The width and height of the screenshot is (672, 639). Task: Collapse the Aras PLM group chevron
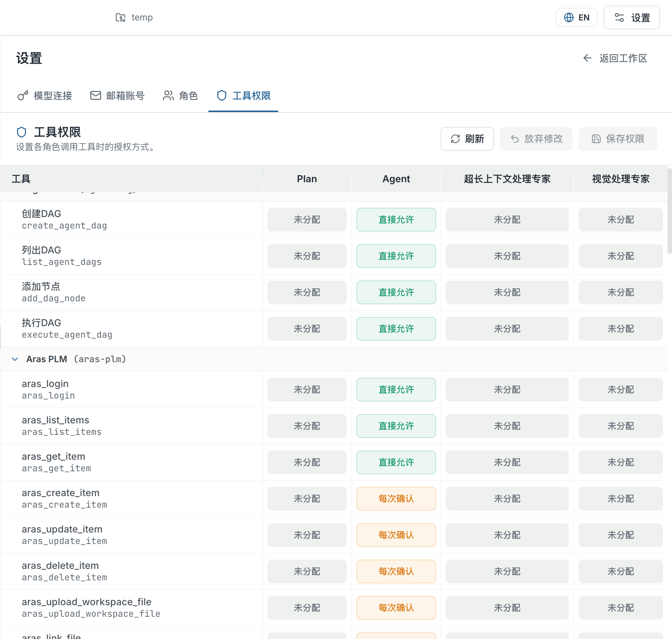[x=15, y=359]
